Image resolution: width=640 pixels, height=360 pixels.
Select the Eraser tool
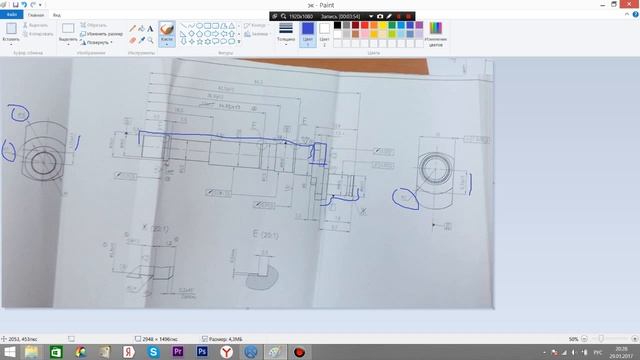pyautogui.click(x=133, y=40)
